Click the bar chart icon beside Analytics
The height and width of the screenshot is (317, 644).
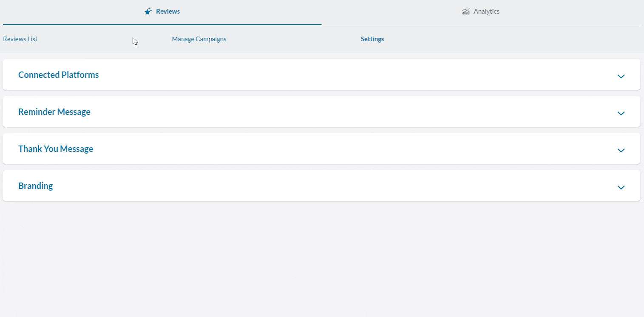click(465, 11)
